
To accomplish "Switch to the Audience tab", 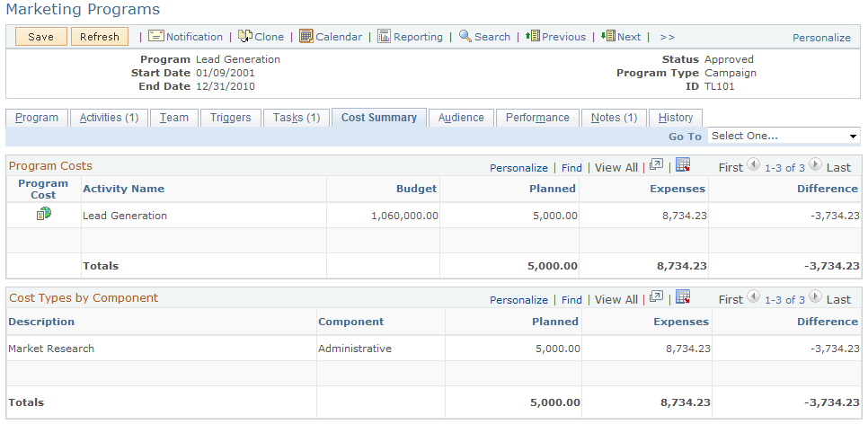I will pyautogui.click(x=461, y=118).
